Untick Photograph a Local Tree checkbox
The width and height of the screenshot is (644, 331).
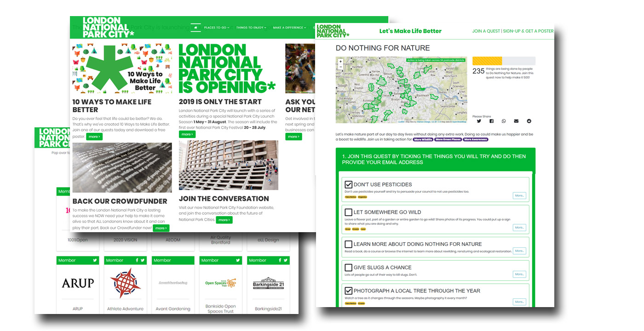(348, 291)
